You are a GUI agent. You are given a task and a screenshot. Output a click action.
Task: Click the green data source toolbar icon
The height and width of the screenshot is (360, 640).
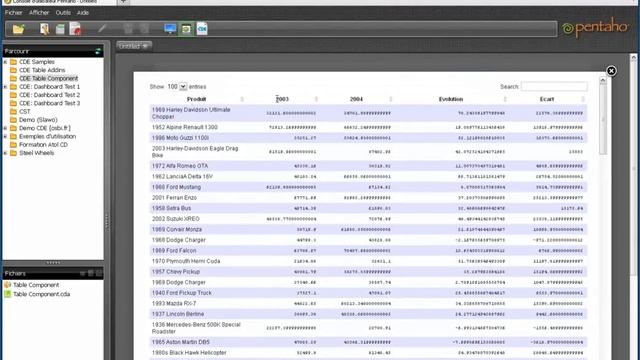coord(60,29)
